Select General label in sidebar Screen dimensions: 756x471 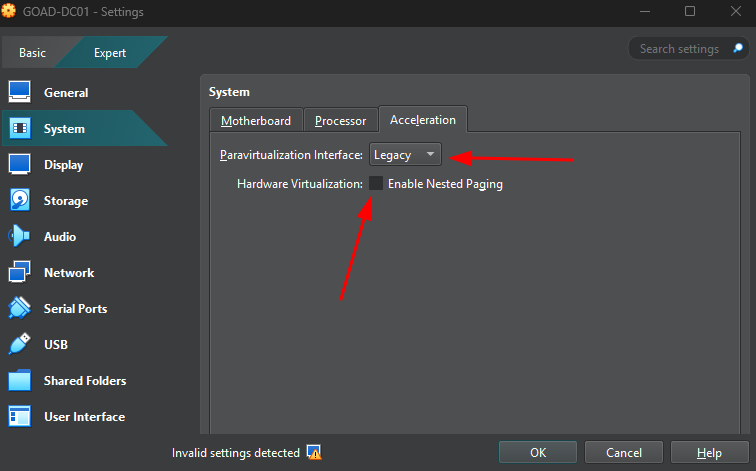coord(66,93)
